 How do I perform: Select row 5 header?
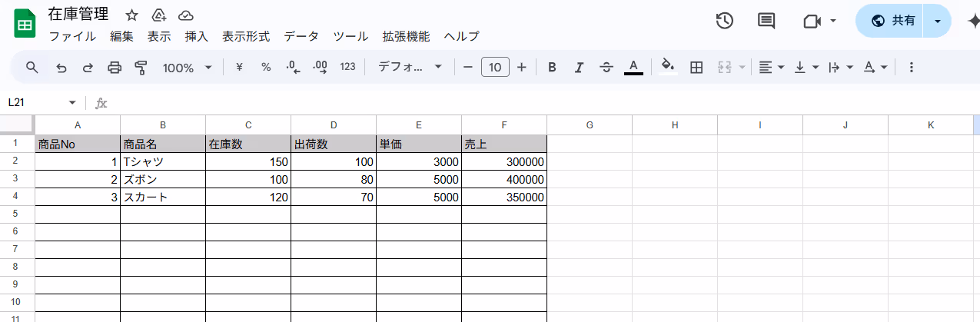pos(17,214)
